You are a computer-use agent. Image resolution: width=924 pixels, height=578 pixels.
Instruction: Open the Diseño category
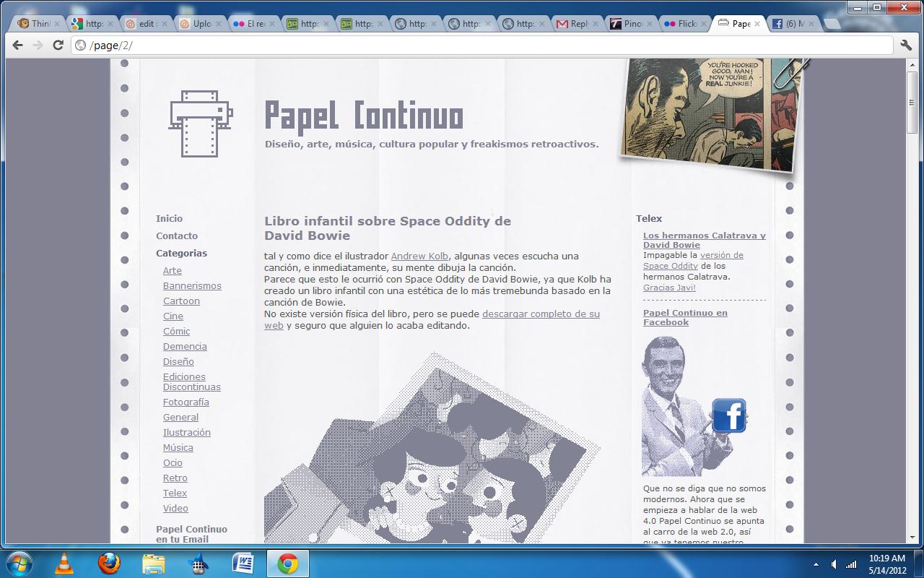tap(178, 361)
